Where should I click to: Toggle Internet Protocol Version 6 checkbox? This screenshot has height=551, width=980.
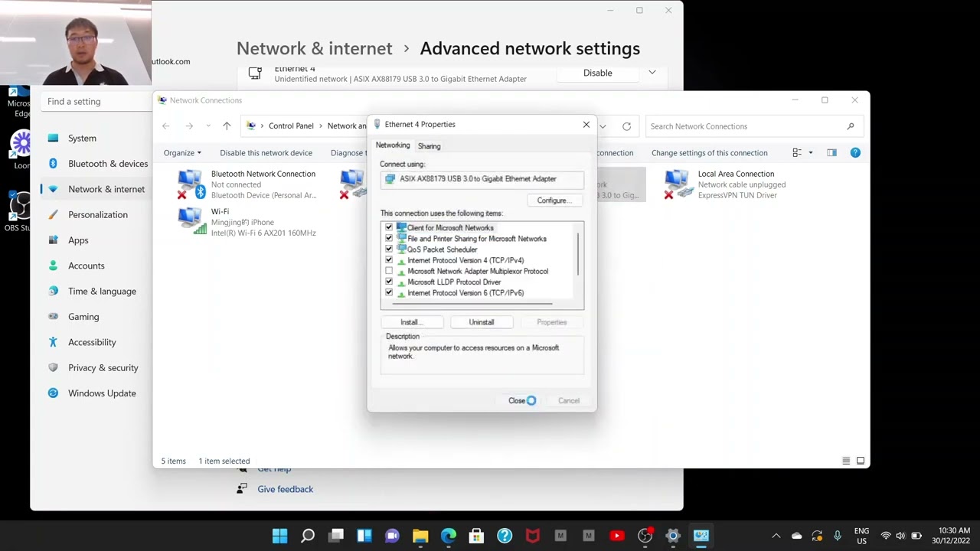click(x=389, y=292)
